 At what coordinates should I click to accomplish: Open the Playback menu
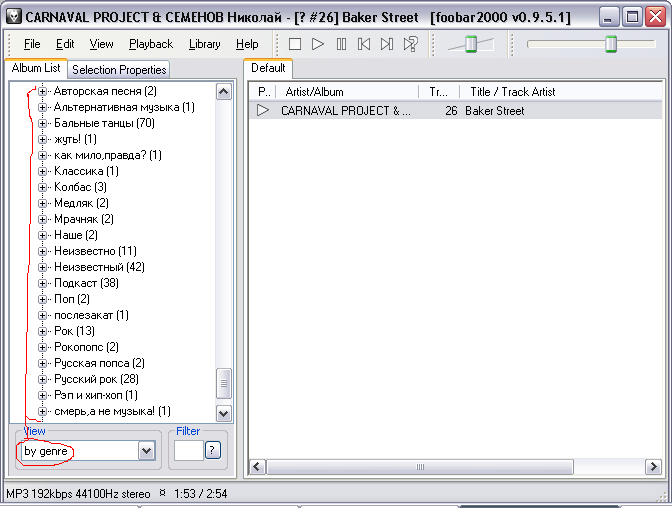[151, 44]
